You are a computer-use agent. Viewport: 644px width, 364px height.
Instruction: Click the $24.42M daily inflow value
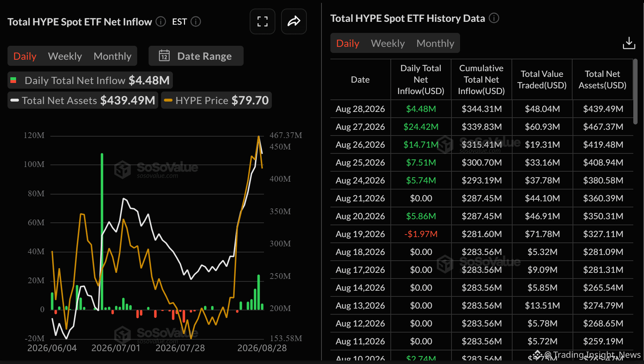(421, 127)
